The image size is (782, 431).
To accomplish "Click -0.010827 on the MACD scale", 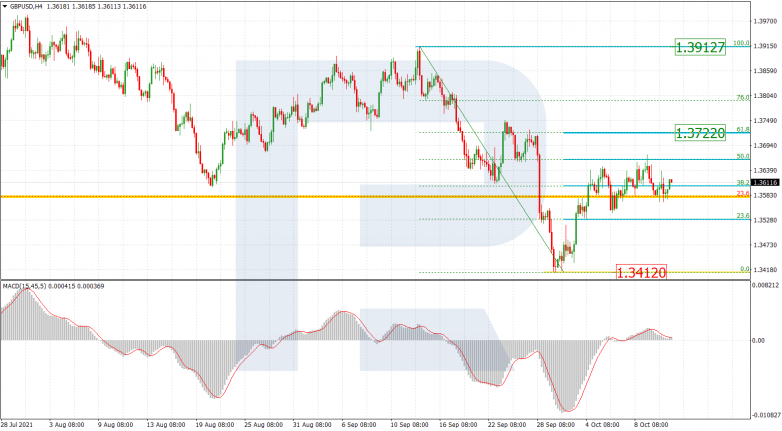I will [x=766, y=415].
